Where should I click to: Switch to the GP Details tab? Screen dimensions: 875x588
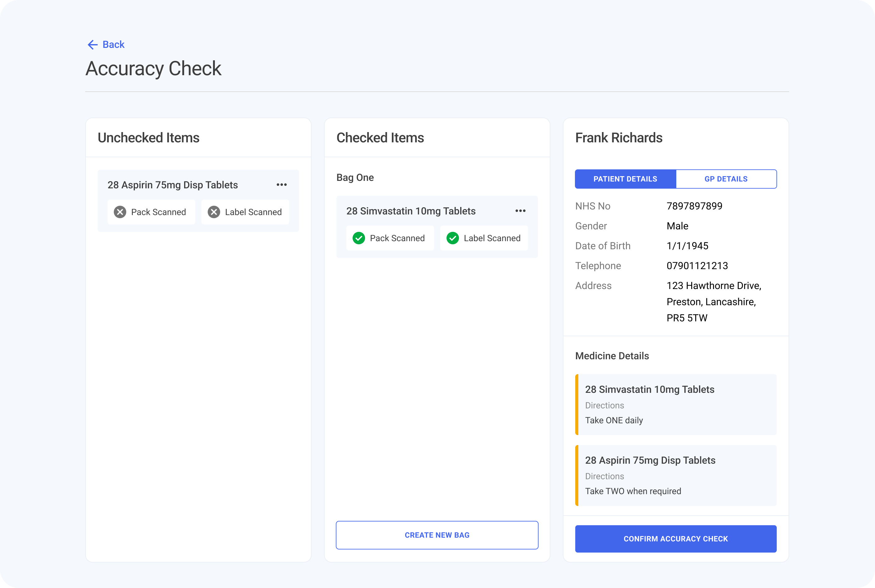[x=726, y=179]
